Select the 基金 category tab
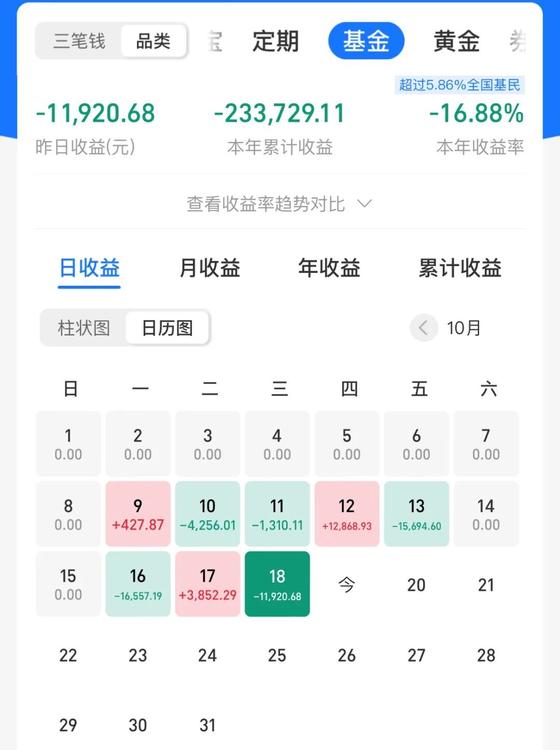The image size is (560, 750). tap(366, 41)
